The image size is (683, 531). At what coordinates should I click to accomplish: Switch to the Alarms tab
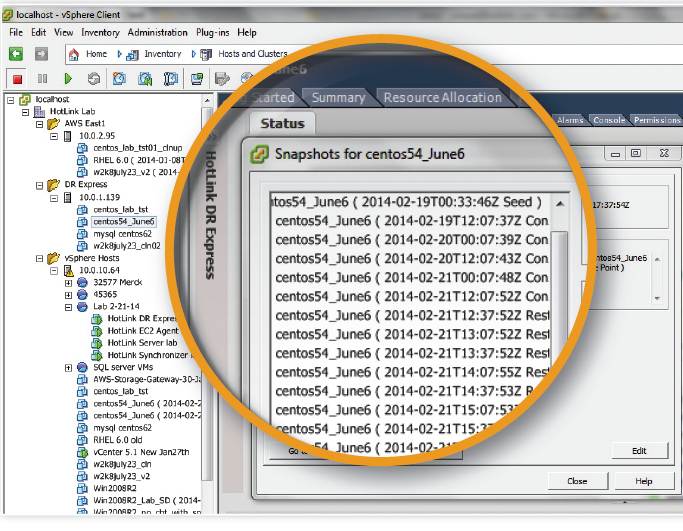pyautogui.click(x=570, y=120)
